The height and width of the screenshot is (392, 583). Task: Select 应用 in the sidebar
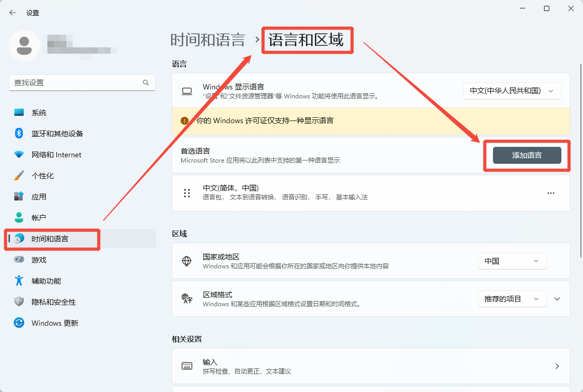[82, 197]
